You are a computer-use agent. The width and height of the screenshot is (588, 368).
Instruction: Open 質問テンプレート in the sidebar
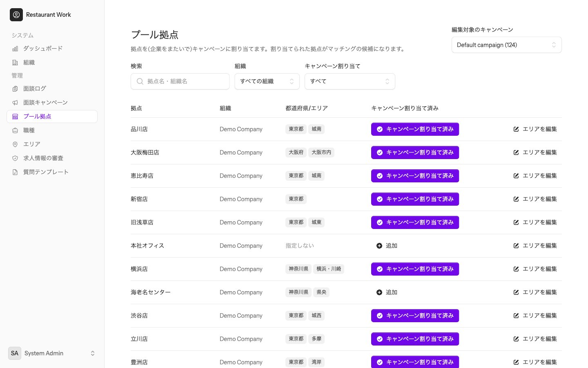[52, 172]
